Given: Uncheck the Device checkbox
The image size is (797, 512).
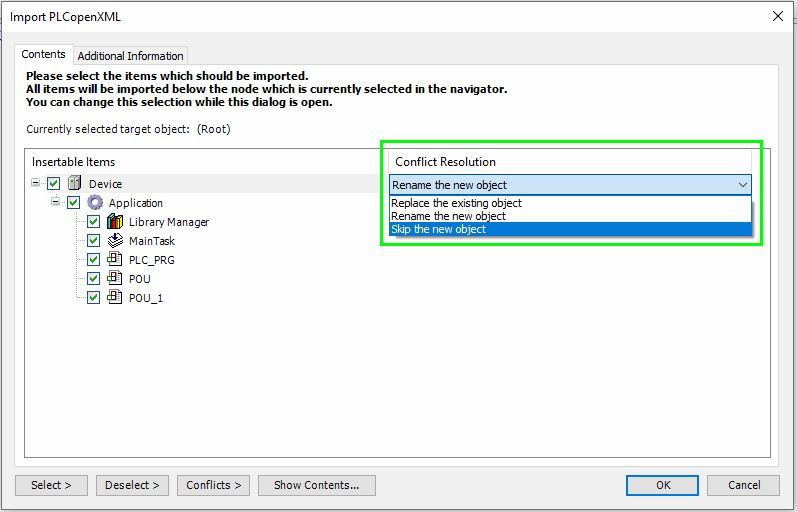Looking at the screenshot, I should tap(54, 183).
